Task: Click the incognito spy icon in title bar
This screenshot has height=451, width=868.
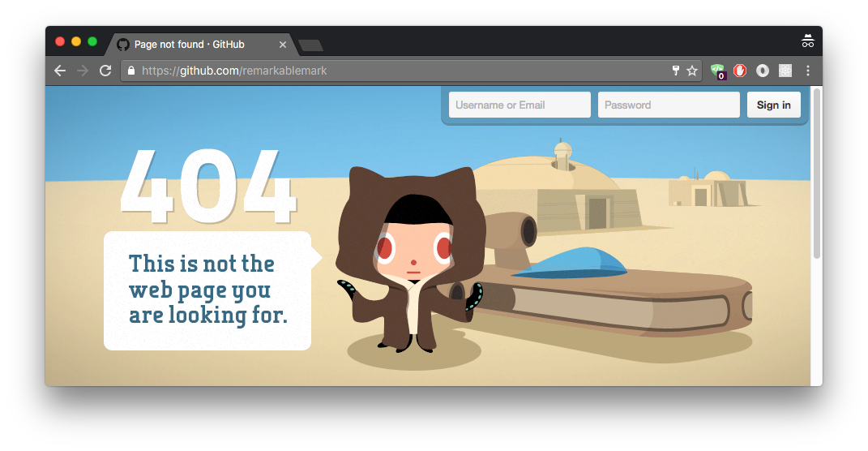Action: click(x=808, y=41)
